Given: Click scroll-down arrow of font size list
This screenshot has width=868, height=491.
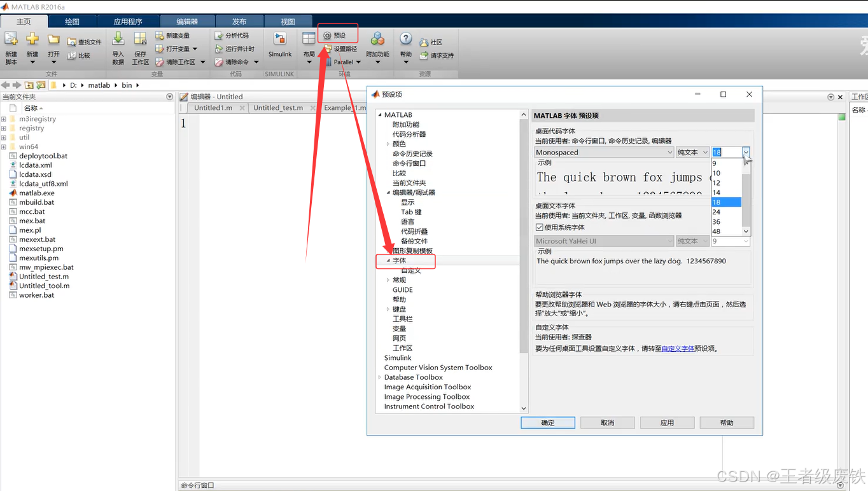Looking at the screenshot, I should (x=746, y=232).
